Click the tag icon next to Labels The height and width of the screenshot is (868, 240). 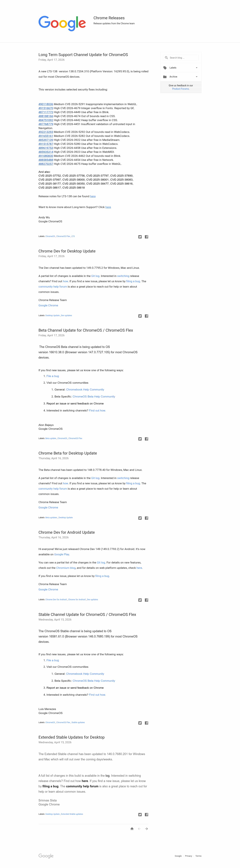pos(165,68)
